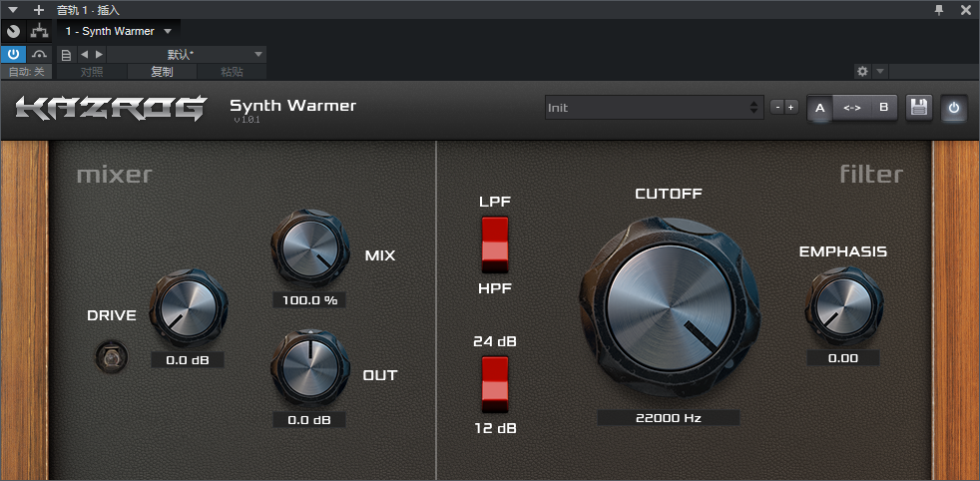Click the 音轨 1 - 插入 title text

[x=88, y=9]
